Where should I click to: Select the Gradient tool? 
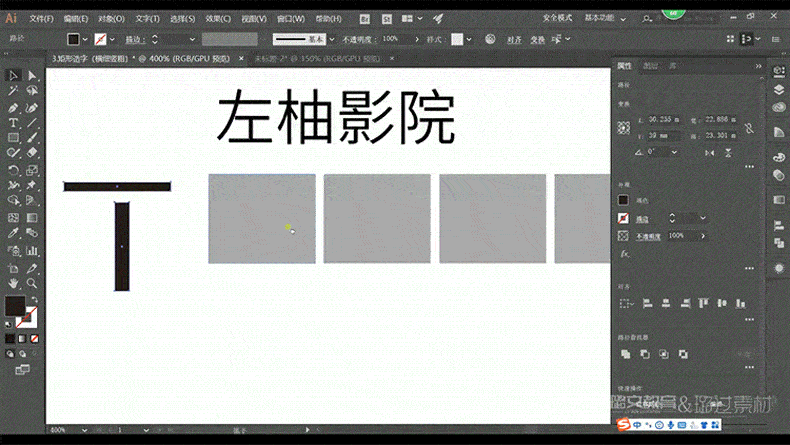point(32,218)
